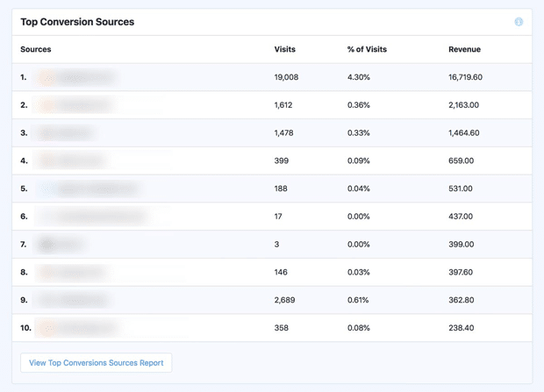Select the 399 visits cell
This screenshot has width=544, height=392.
coord(282,160)
